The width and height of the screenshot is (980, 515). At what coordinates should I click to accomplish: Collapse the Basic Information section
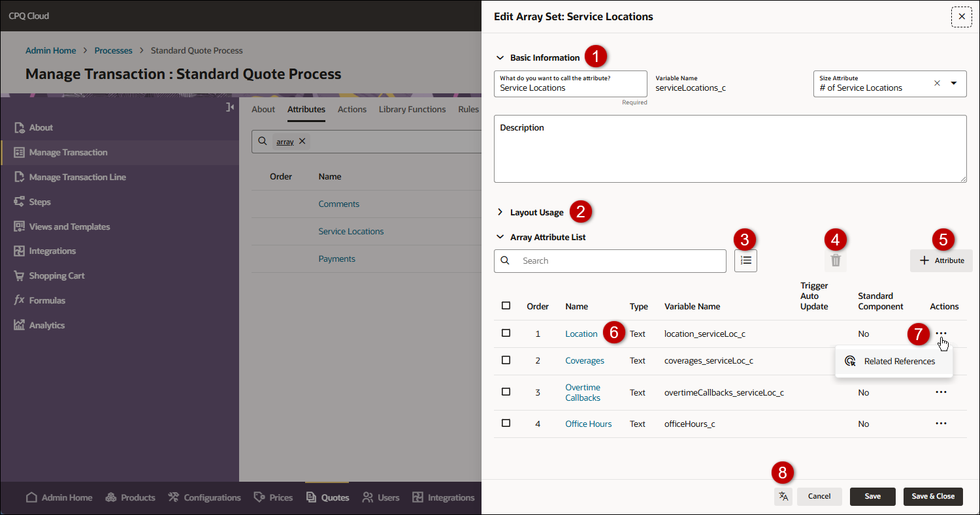500,57
